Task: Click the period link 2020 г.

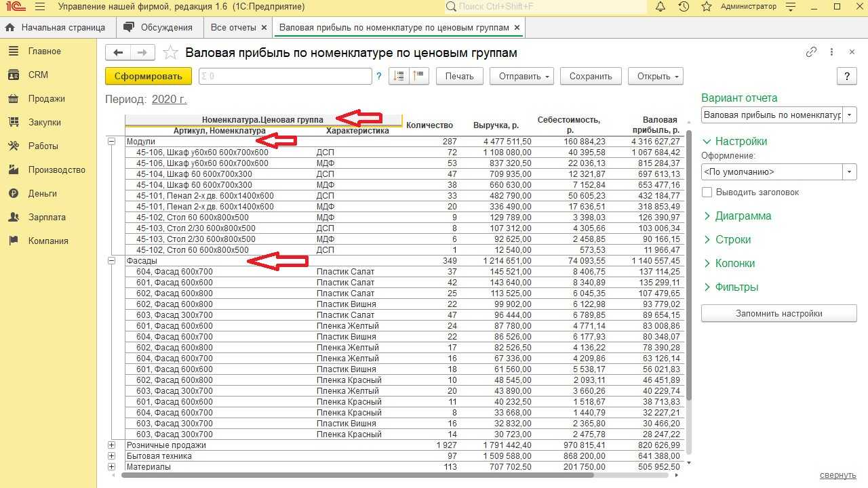Action: click(x=169, y=99)
